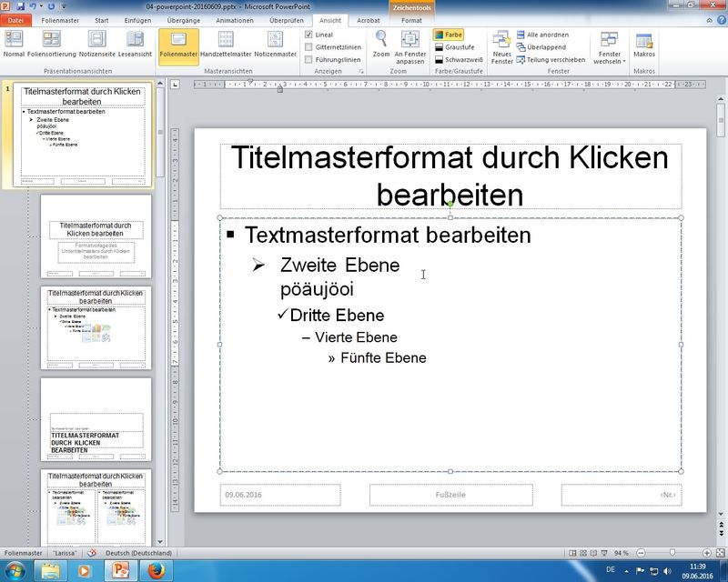Viewport: 728px width, 582px height.
Task: Click the DE language indicator in taskbar
Action: click(x=611, y=569)
